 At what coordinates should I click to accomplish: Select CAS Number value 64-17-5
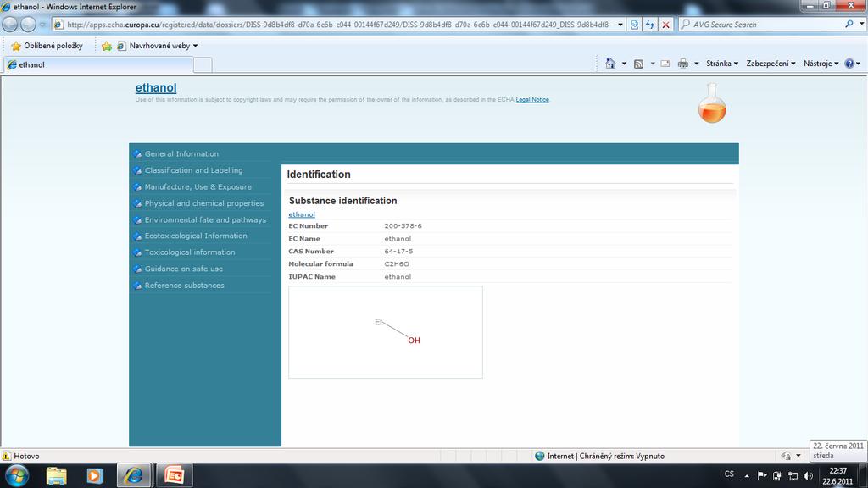tap(398, 251)
